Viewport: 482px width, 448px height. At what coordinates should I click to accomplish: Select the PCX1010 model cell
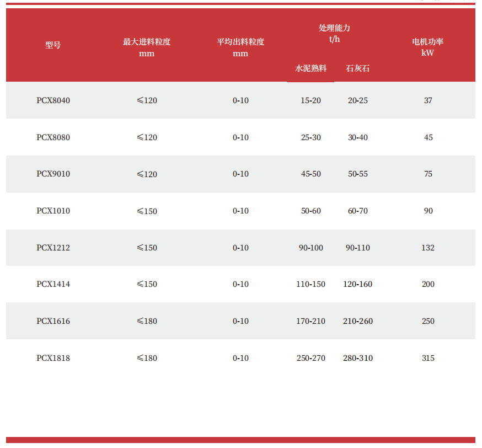(x=53, y=211)
